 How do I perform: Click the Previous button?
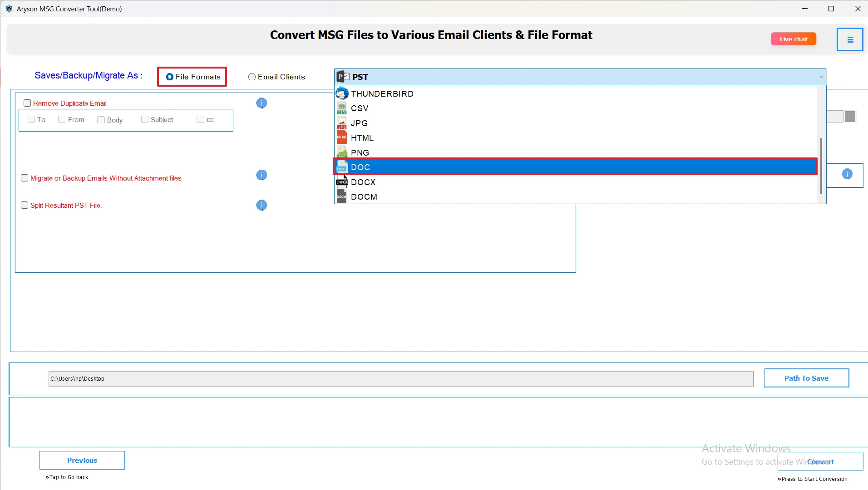click(82, 460)
